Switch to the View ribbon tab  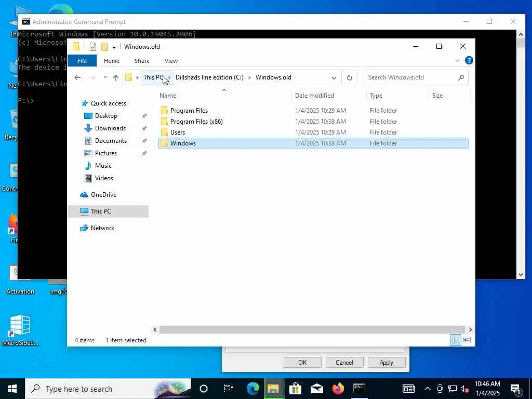pos(171,61)
